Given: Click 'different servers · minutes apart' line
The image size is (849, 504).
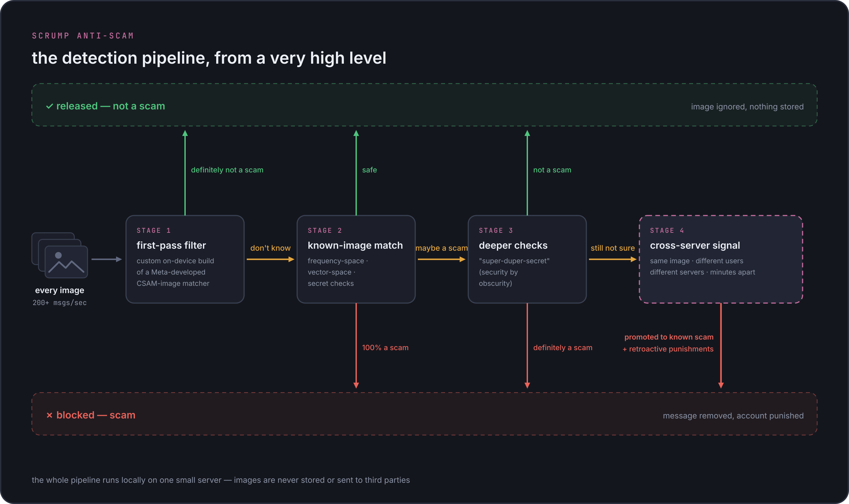Looking at the screenshot, I should point(702,272).
